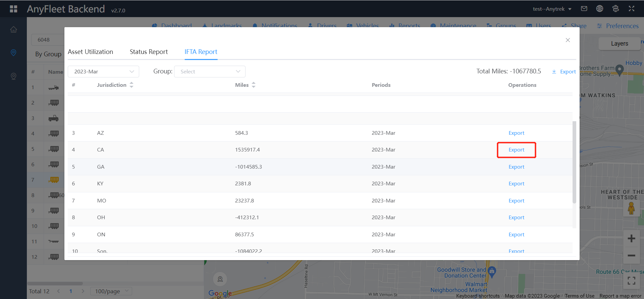The height and width of the screenshot is (299, 644).
Task: Open the test--Anytrek account dropdown
Action: click(552, 9)
